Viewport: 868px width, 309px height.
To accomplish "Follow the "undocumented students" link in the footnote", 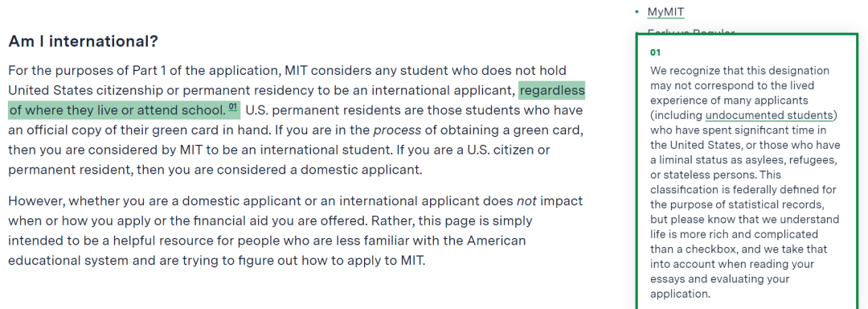I will 769,115.
